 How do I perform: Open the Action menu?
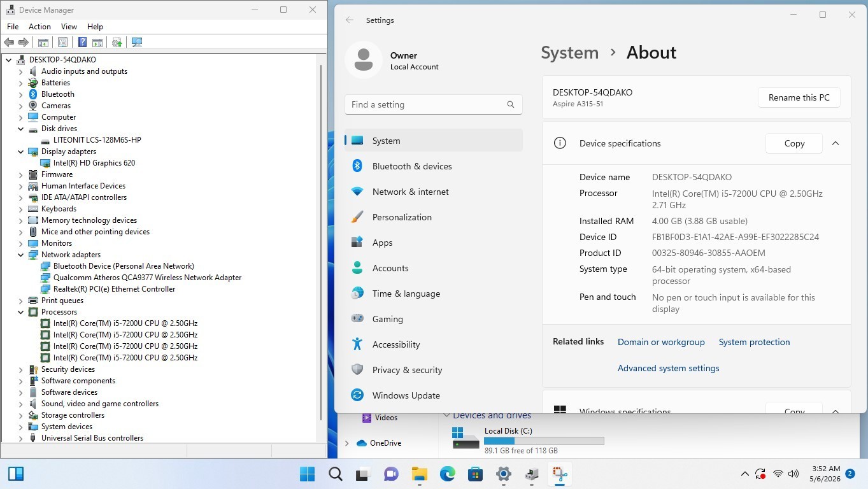coord(39,27)
